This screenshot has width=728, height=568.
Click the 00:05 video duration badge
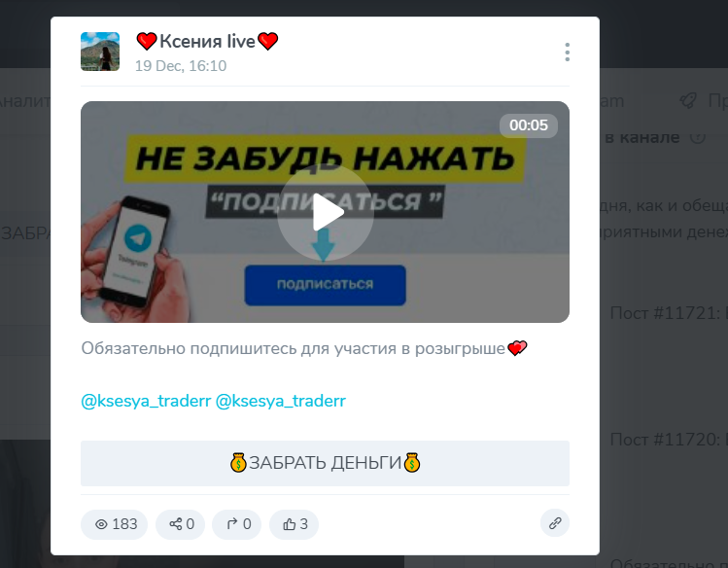tap(529, 125)
